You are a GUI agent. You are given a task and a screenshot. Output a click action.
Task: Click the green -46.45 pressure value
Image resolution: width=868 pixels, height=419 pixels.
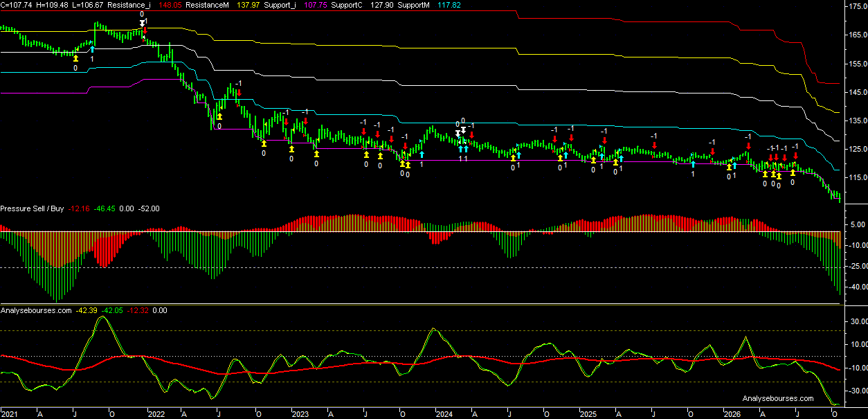(105, 208)
